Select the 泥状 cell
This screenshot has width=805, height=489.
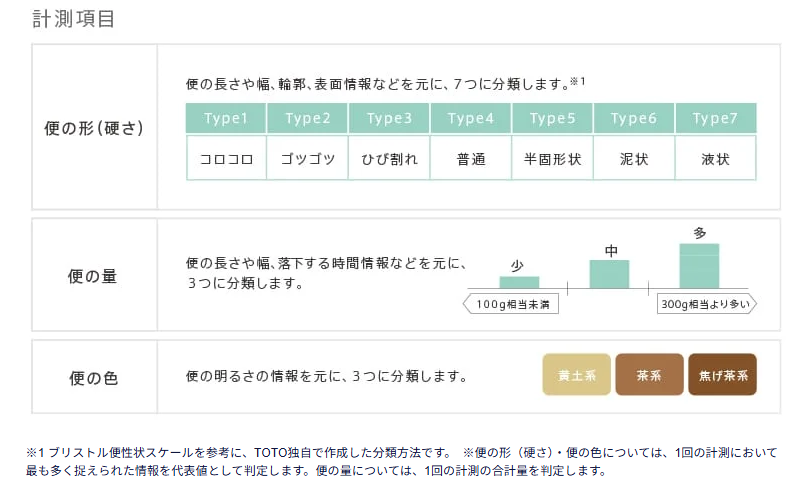click(634, 158)
